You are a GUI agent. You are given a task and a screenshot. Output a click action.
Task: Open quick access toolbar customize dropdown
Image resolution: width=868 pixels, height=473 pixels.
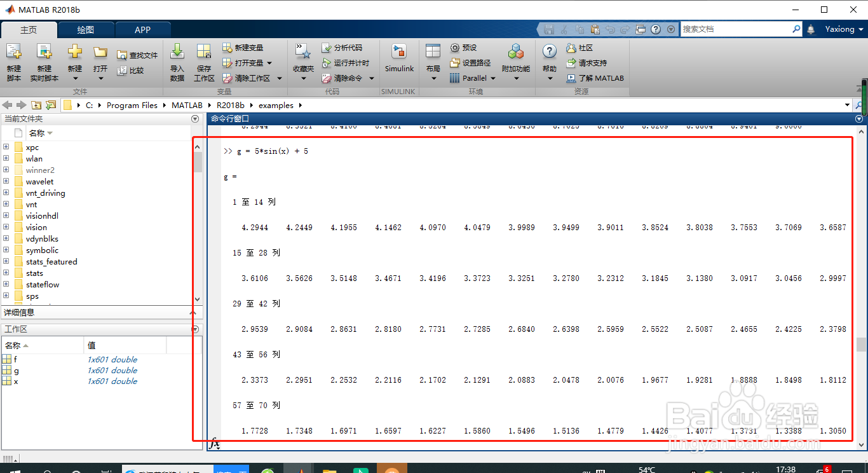(x=671, y=29)
